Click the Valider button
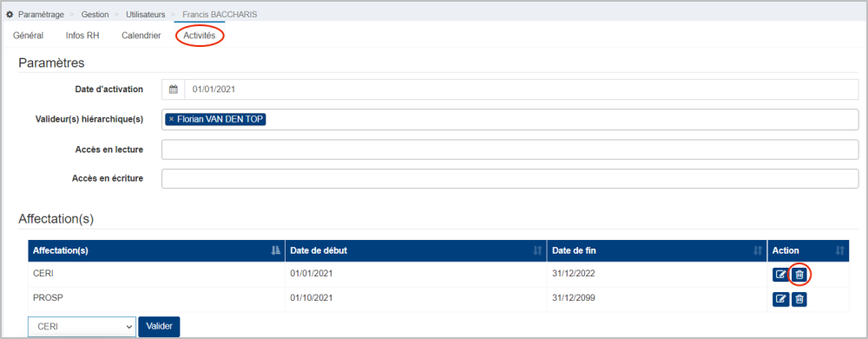Viewport: 868px width, 339px height. [159, 326]
